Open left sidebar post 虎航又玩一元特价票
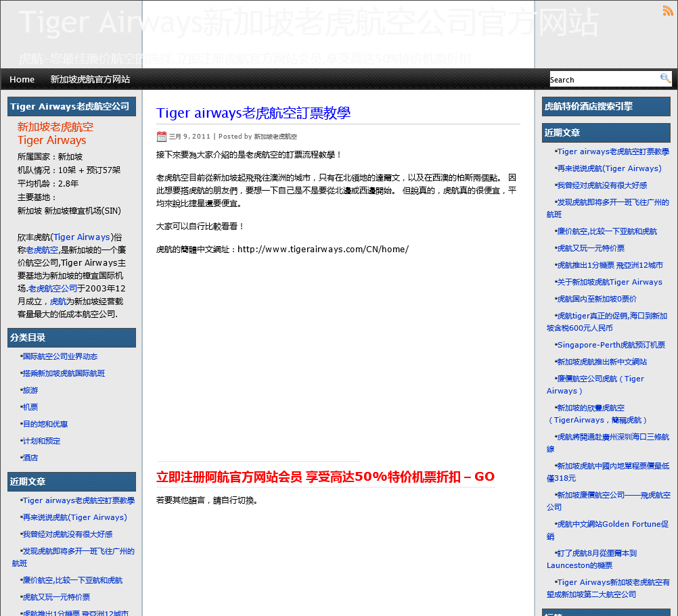The height and width of the screenshot is (616, 678). [57, 597]
